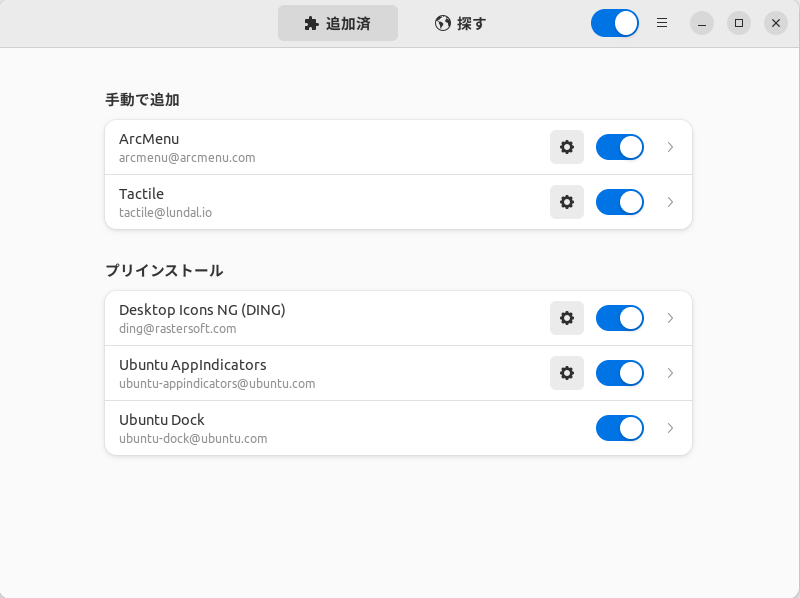800x598 pixels.
Task: Minimize the Extensions window
Action: [x=702, y=23]
